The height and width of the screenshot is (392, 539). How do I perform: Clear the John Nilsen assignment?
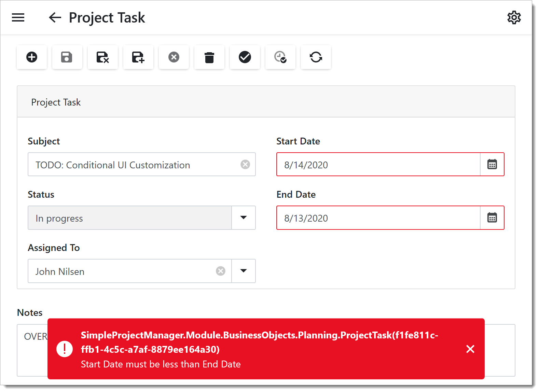coord(221,271)
